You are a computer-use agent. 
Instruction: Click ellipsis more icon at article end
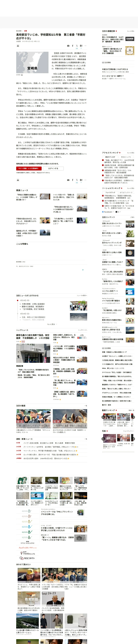pos(85,180)
